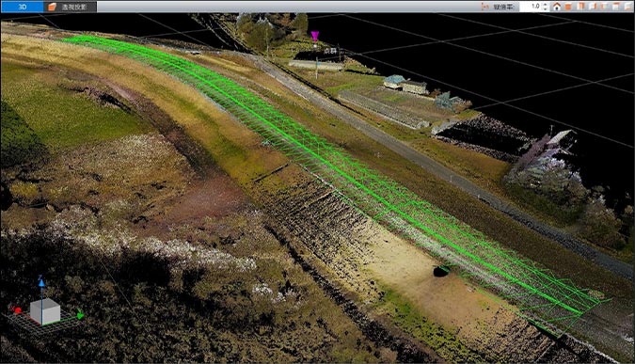
Task: Select the fifth orange cube view icon
Action: (x=616, y=7)
